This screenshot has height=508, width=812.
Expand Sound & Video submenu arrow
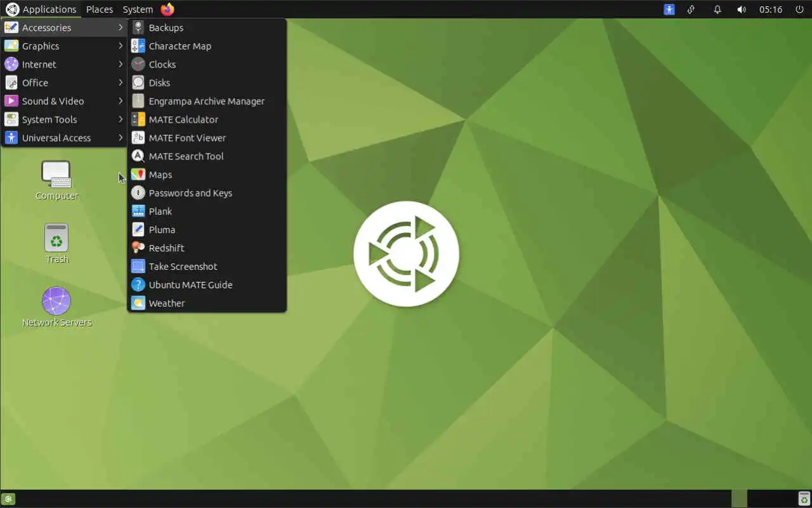(x=121, y=102)
